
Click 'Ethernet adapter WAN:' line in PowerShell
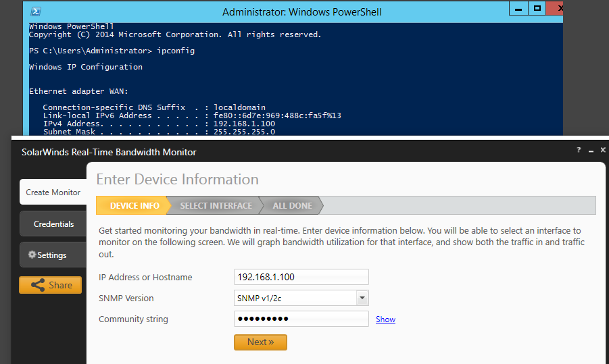tap(78, 91)
